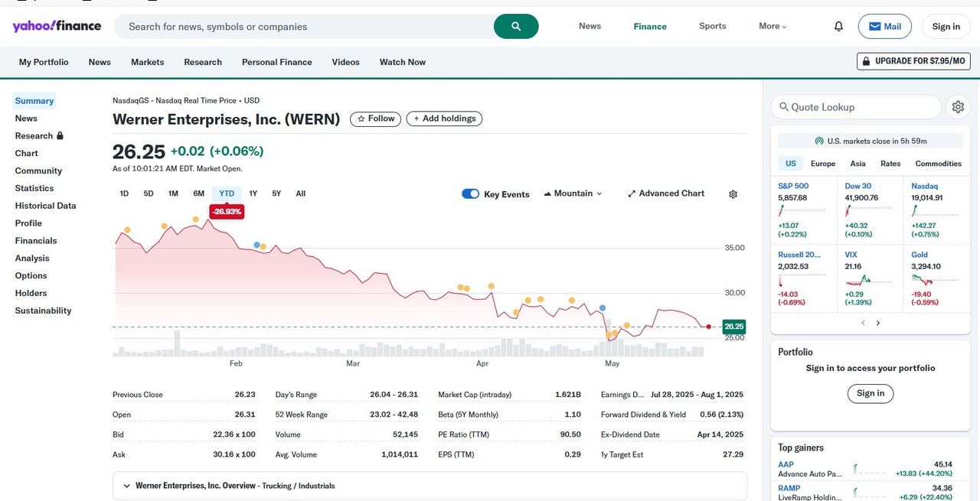Open Mail via the envelope button
Viewport: 980px width, 501px height.
pos(885,26)
